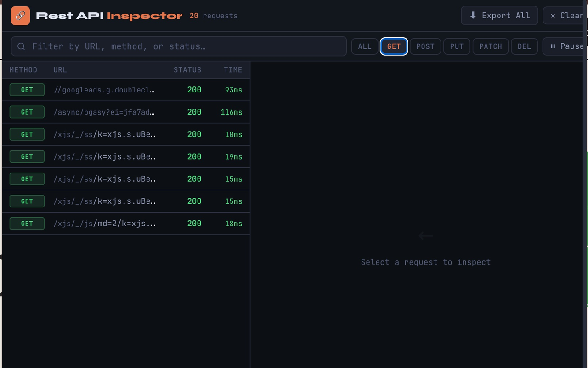Click the 116ms time value

(232, 112)
